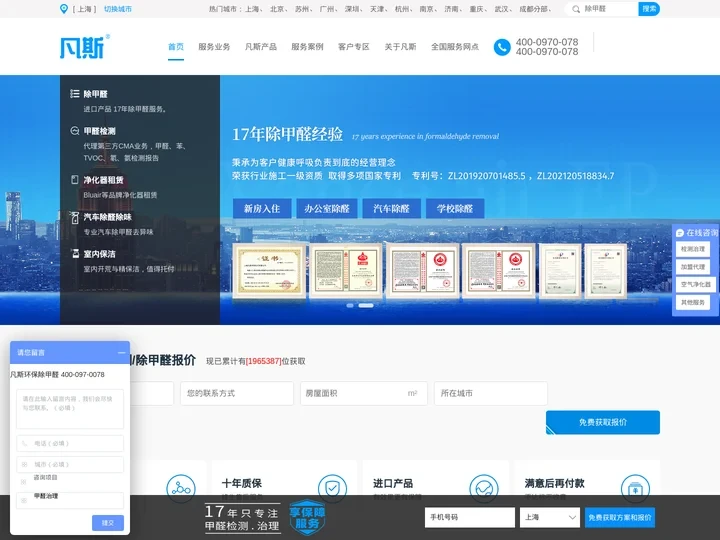Click the 检测治理 consult button
Image resolution: width=720 pixels, height=540 pixels.
pyautogui.click(x=692, y=249)
